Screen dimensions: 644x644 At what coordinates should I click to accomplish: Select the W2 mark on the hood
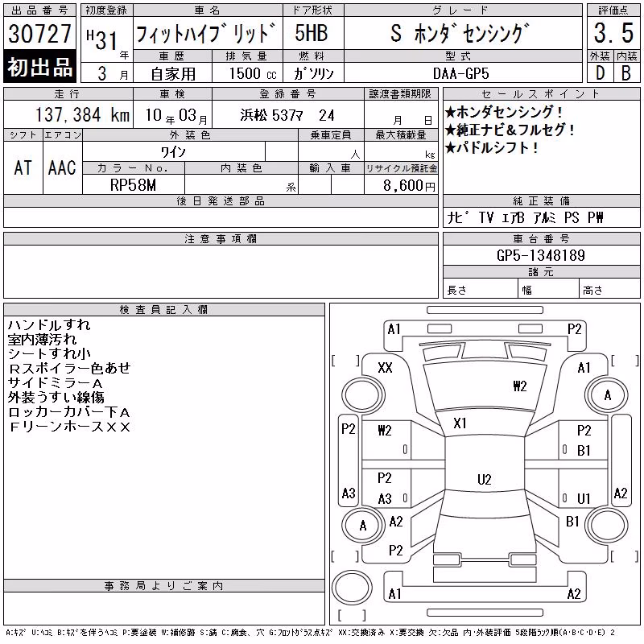[x=519, y=386]
